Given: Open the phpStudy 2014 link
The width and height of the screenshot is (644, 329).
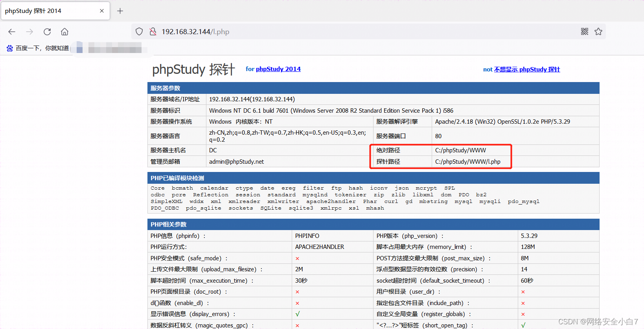Looking at the screenshot, I should point(278,69).
